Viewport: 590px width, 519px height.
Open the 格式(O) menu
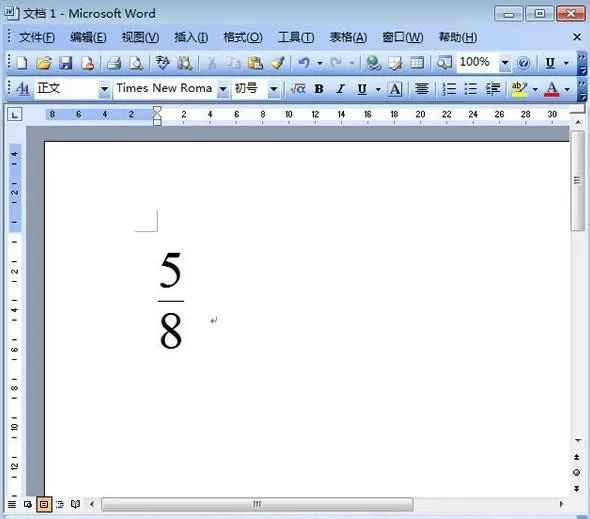pyautogui.click(x=243, y=37)
